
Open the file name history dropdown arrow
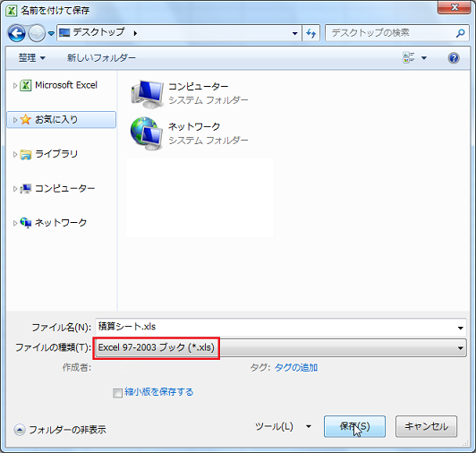[460, 328]
